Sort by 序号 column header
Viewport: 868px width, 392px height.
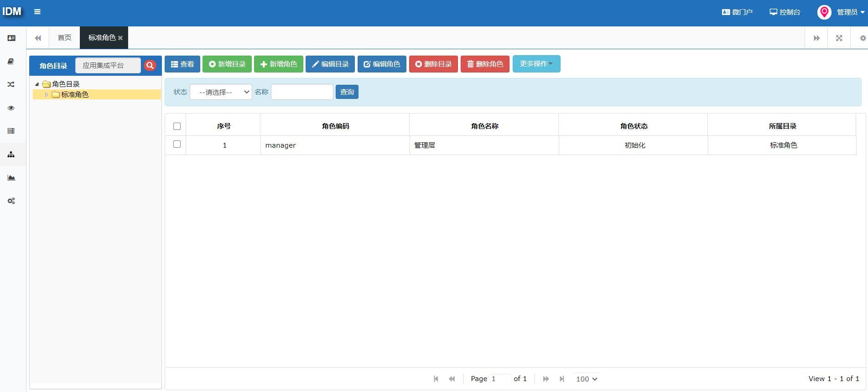[x=223, y=126]
